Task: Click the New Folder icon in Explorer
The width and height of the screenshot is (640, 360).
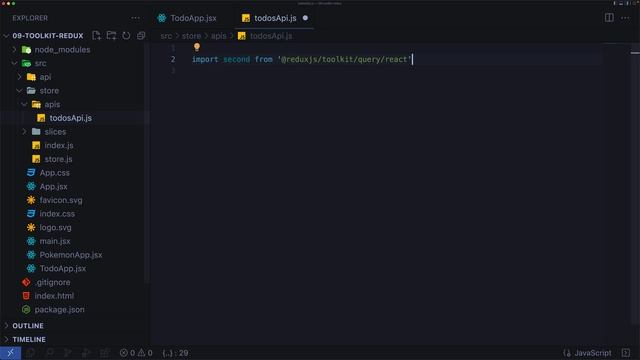Action: [111, 36]
